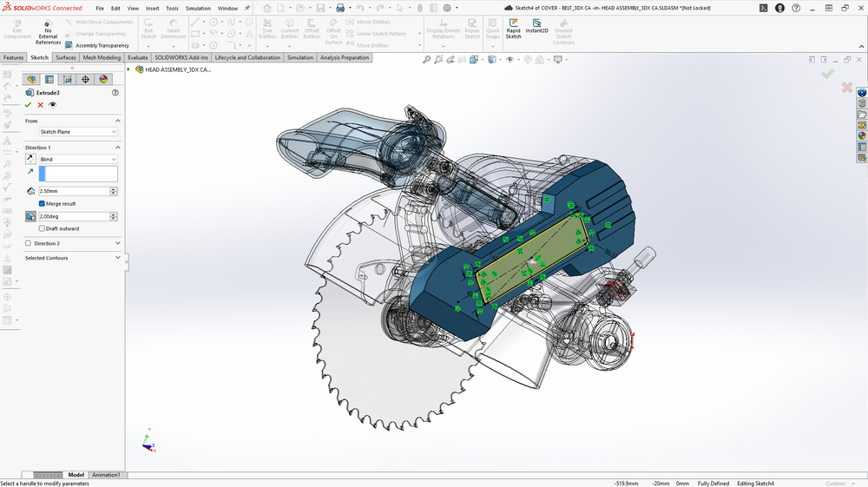Image resolution: width=868 pixels, height=487 pixels.
Task: Open the Insert menu
Action: coord(152,8)
